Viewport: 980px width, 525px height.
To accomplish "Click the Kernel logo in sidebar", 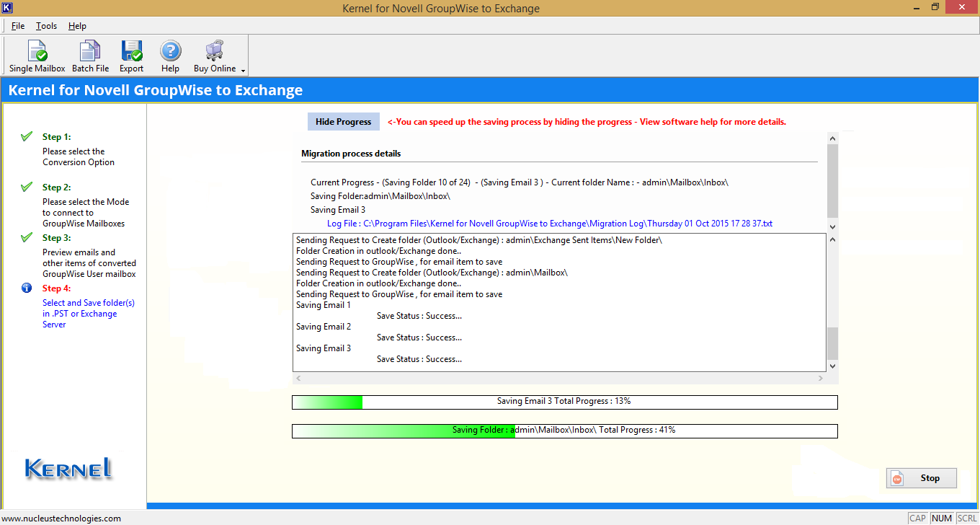I will coord(68,469).
